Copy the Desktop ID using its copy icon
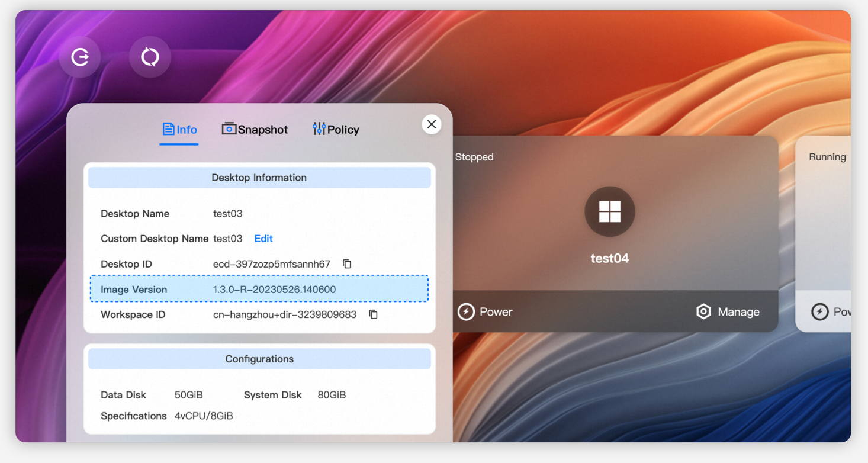Image resolution: width=868 pixels, height=463 pixels. tap(347, 264)
